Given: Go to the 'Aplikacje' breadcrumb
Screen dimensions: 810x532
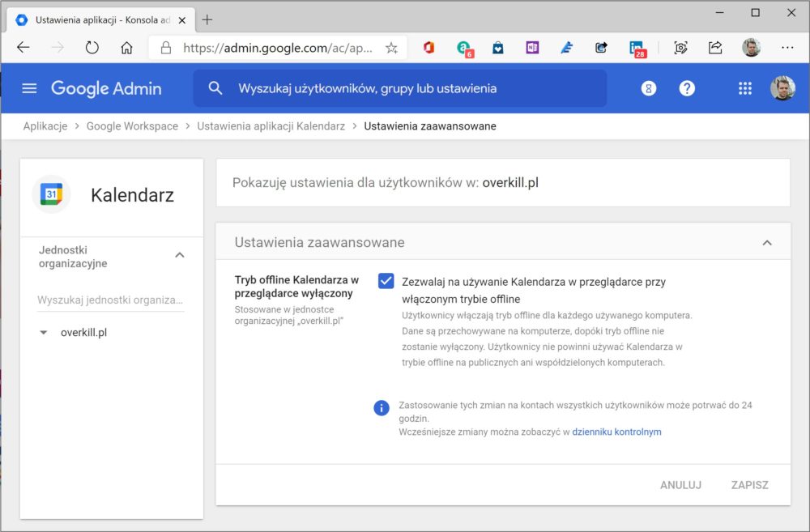Looking at the screenshot, I should point(45,126).
